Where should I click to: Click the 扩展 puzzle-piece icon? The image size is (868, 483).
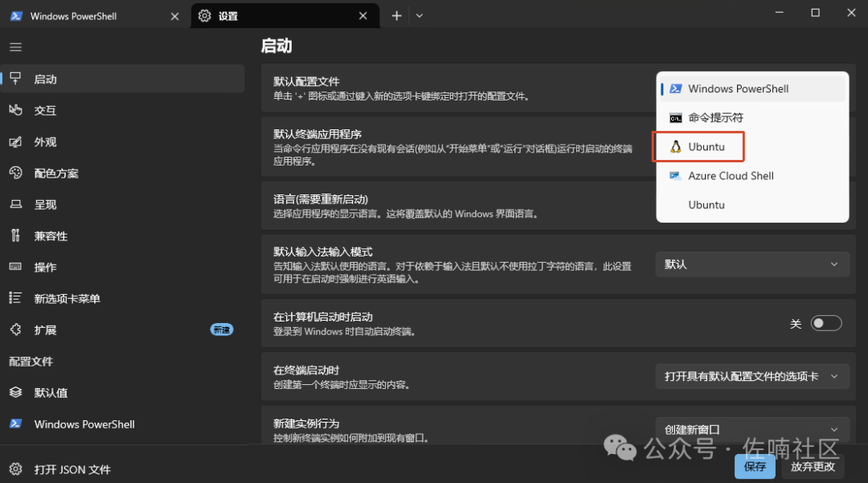tap(15, 330)
